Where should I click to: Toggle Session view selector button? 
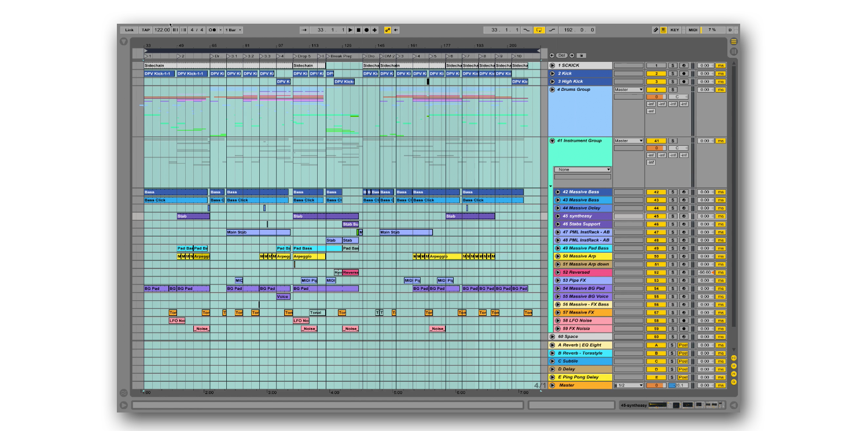(x=734, y=51)
